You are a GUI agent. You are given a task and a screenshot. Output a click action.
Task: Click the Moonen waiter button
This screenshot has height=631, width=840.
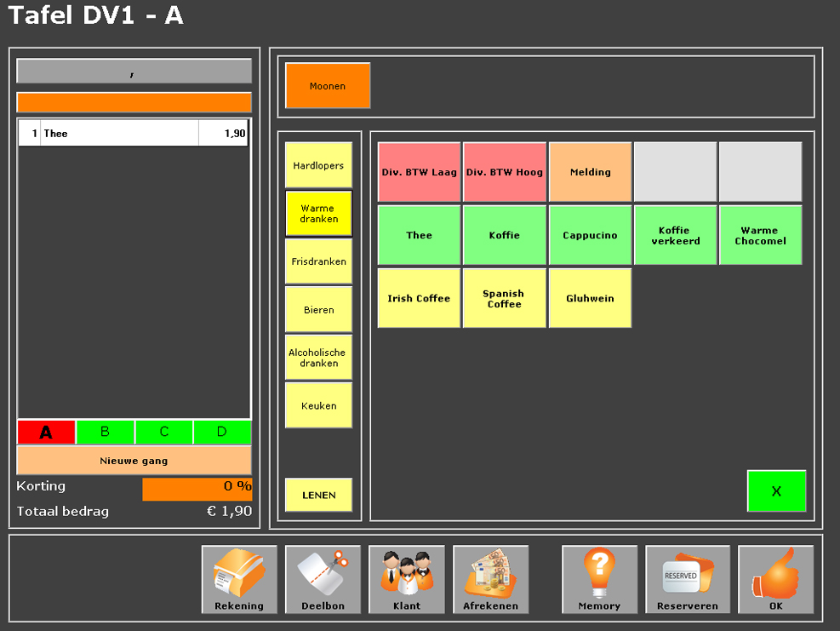[328, 86]
